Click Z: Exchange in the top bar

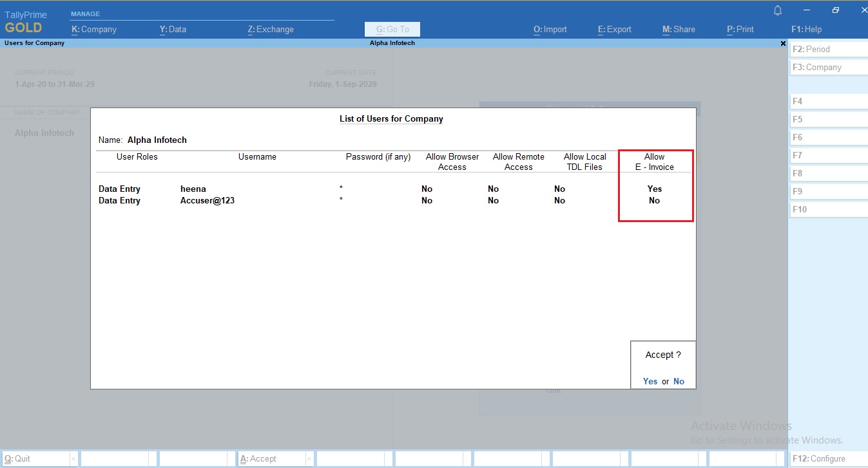click(x=270, y=29)
